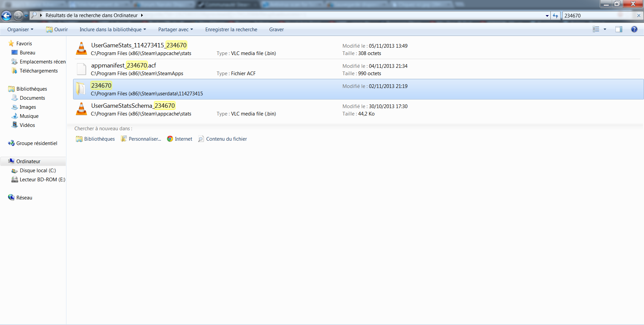Expand the address bar history dropdown

click(547, 15)
